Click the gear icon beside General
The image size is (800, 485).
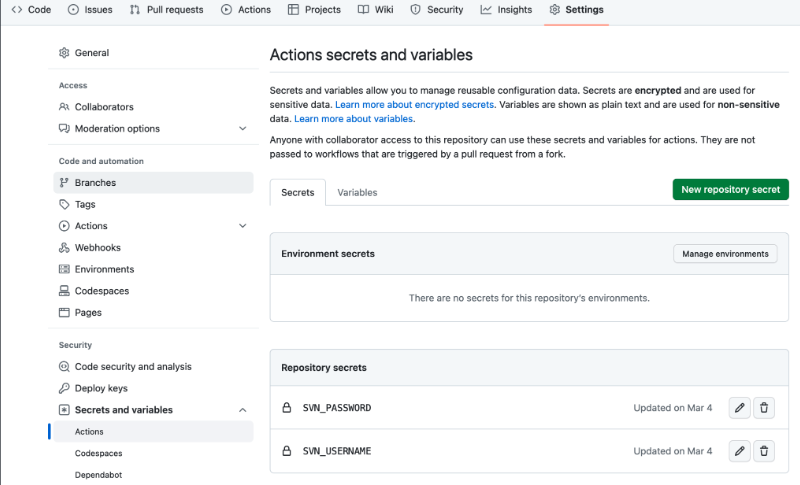pyautogui.click(x=64, y=53)
